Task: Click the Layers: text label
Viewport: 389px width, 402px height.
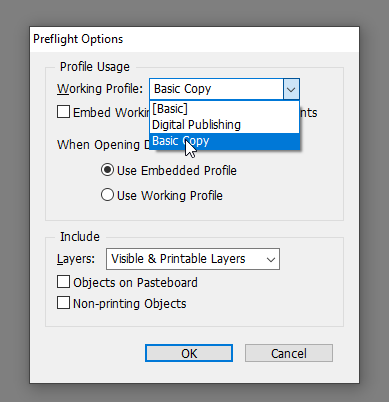Action: (x=76, y=259)
